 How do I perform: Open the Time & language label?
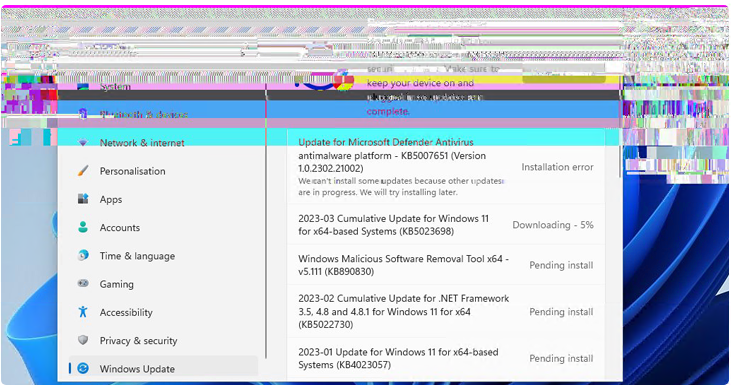138,256
